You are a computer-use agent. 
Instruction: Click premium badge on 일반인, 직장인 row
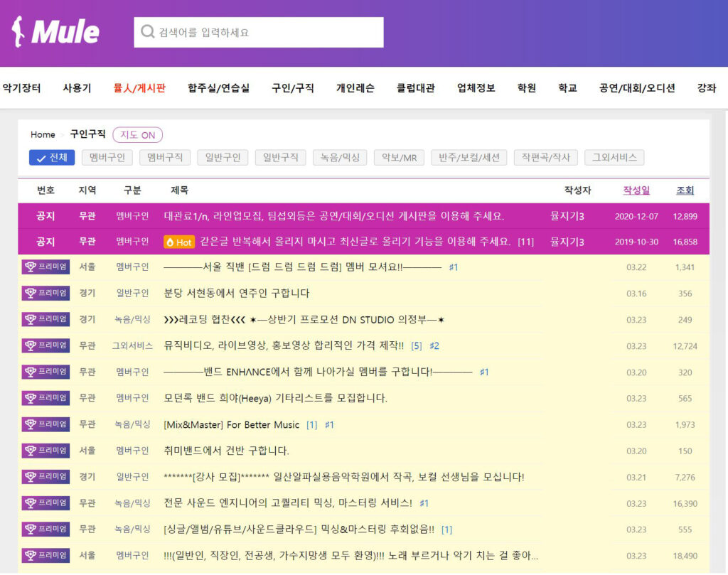click(45, 555)
